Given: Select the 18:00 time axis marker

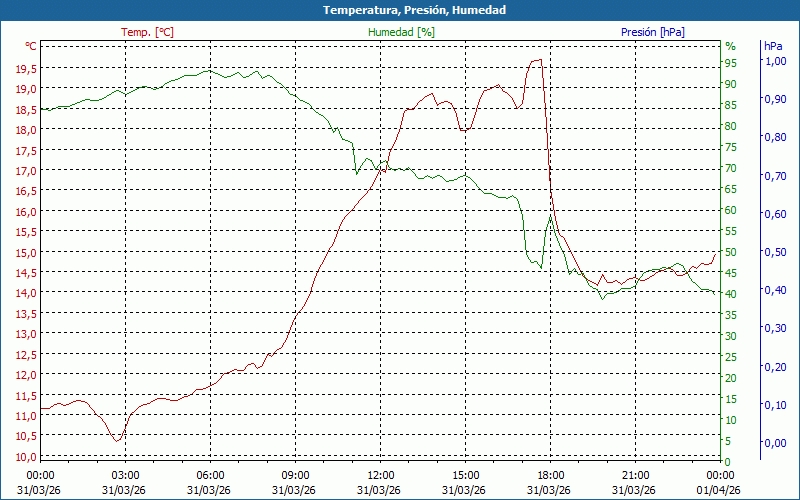Looking at the screenshot, I should click(550, 474).
